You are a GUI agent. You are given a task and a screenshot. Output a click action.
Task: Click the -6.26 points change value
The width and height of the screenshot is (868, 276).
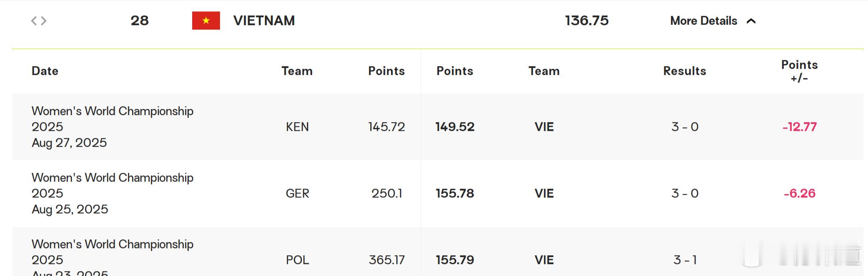tap(799, 194)
